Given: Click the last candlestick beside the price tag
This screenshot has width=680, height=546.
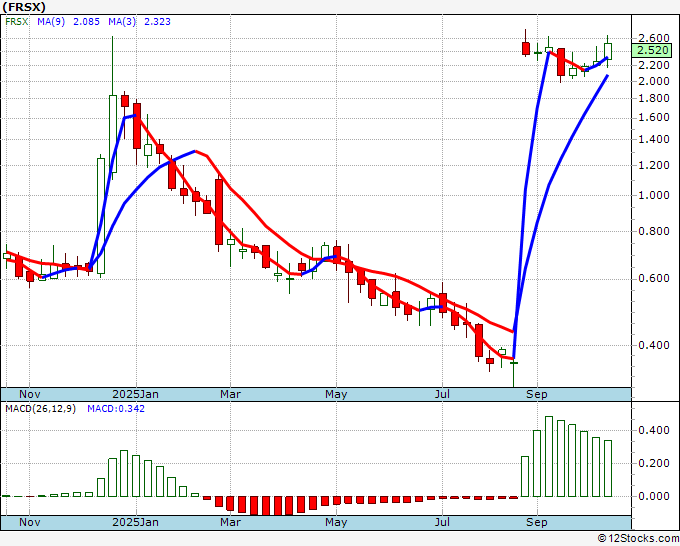Looking at the screenshot, I should tap(608, 51).
